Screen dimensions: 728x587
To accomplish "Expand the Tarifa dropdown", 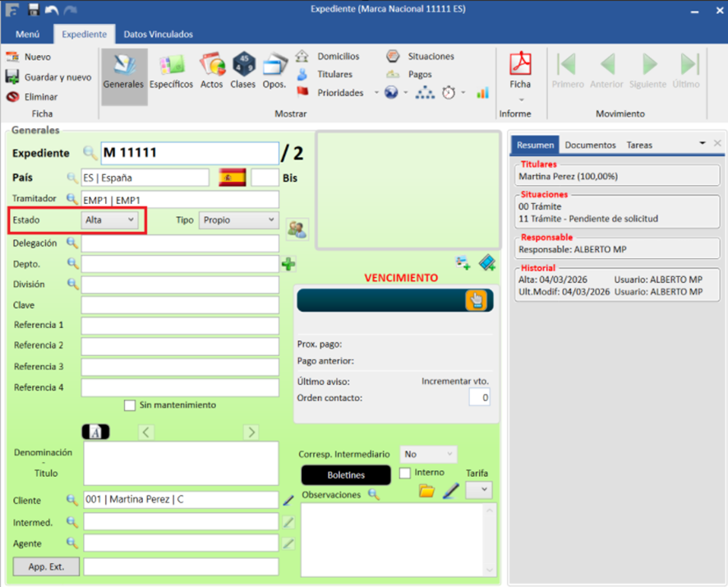I will [x=478, y=490].
